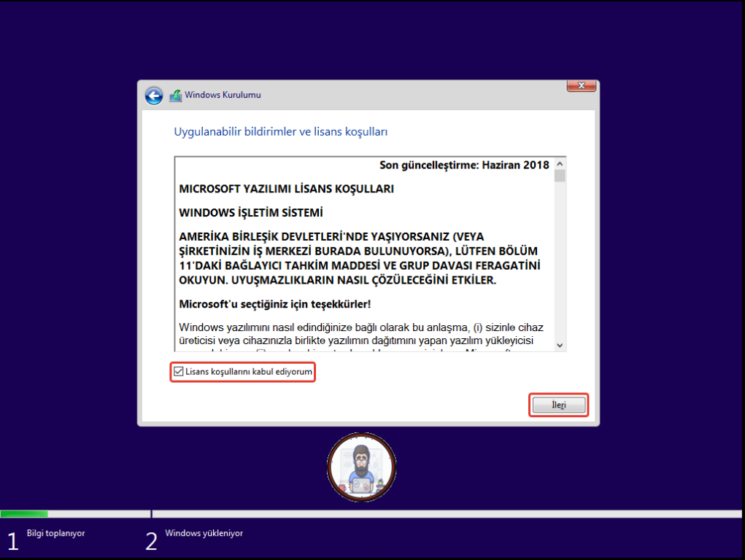Click the license text scroll down arrow

pyautogui.click(x=560, y=346)
